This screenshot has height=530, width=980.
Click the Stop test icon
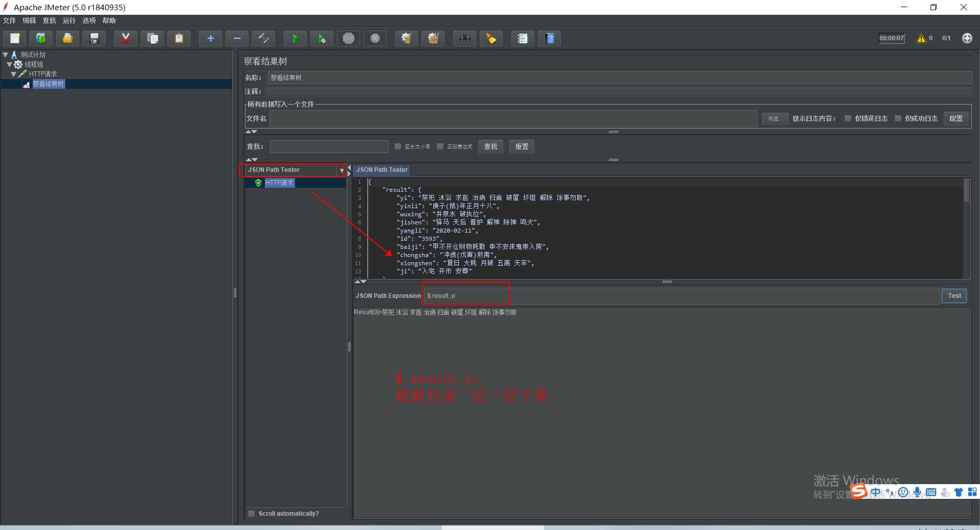pyautogui.click(x=349, y=38)
